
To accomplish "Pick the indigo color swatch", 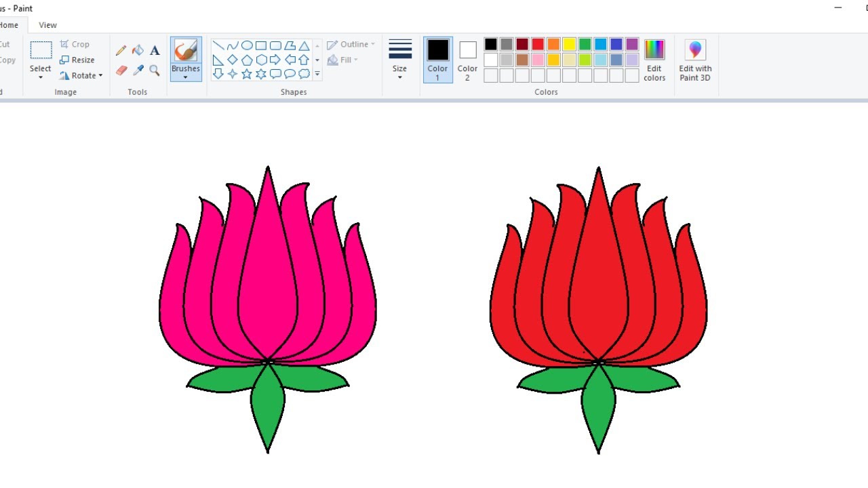I will (x=616, y=44).
